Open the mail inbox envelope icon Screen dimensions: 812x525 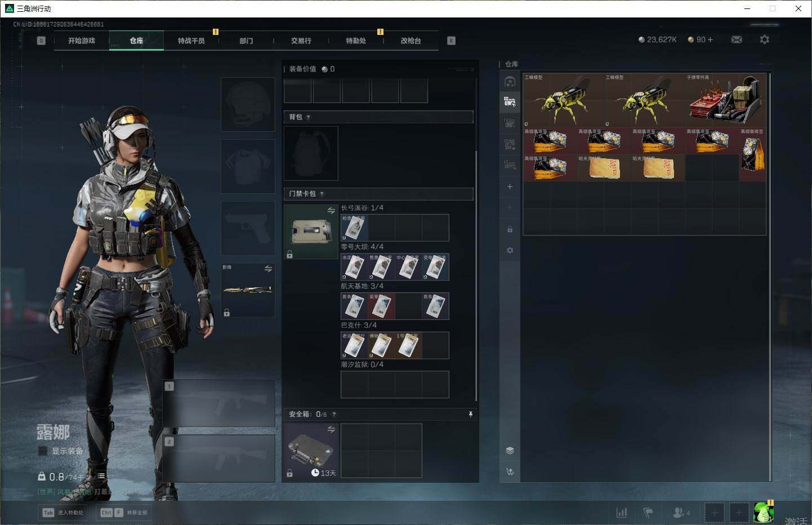tap(737, 39)
